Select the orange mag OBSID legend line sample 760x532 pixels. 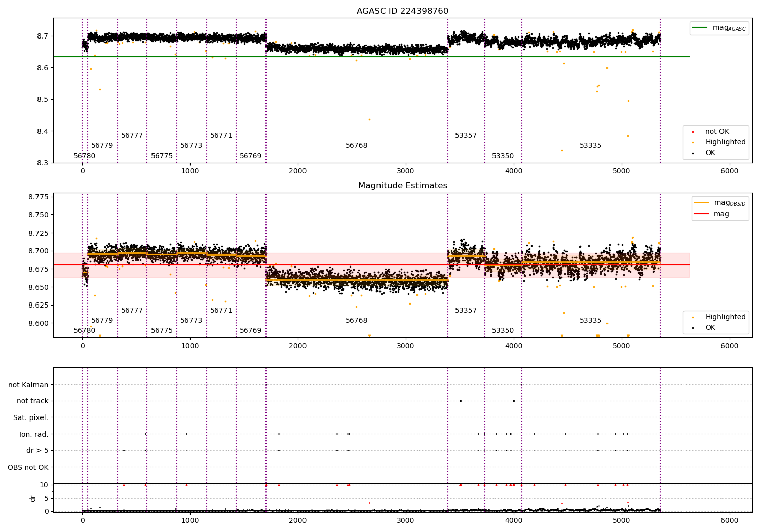(702, 203)
